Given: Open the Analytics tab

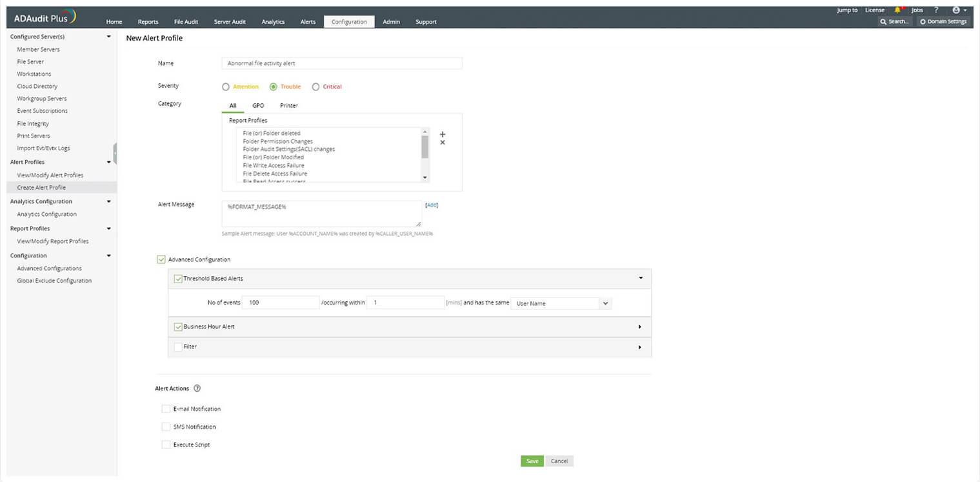Looking at the screenshot, I should (273, 22).
